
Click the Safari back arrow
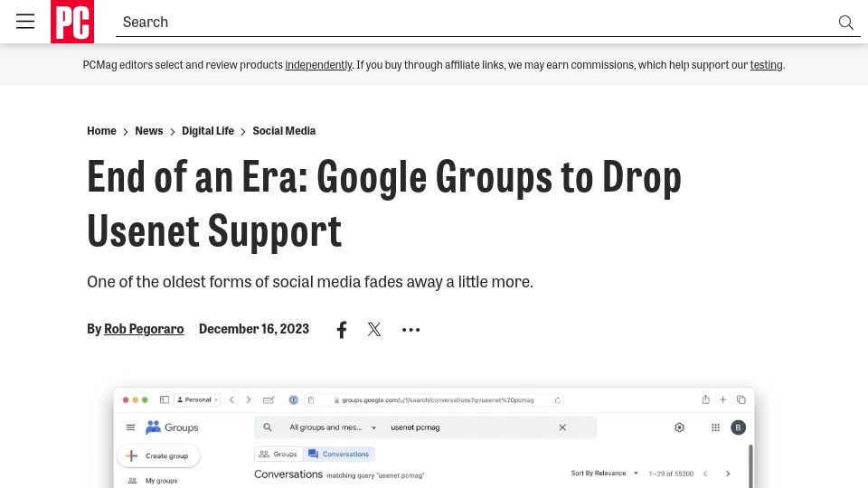(232, 399)
